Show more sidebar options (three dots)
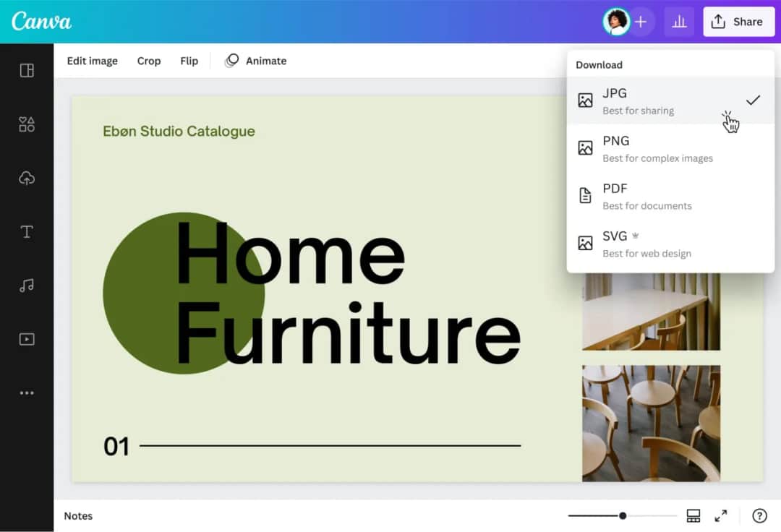Screen dimensions: 781x532 pyautogui.click(x=27, y=393)
